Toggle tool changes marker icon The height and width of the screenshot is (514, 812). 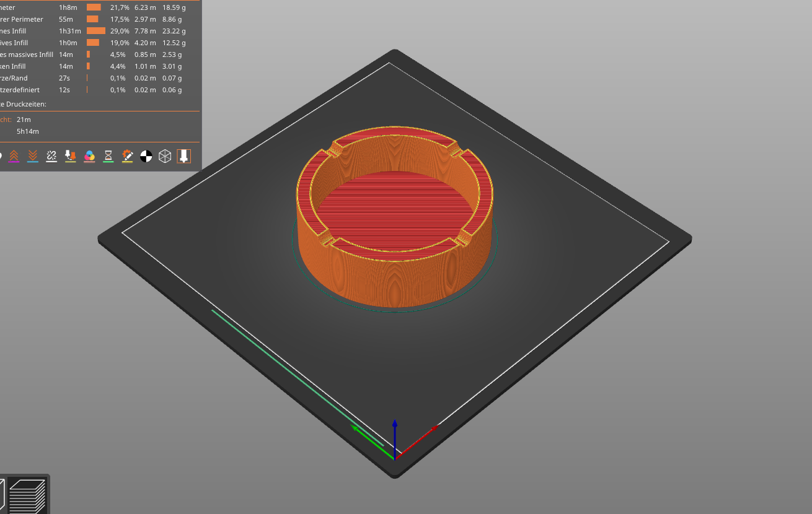click(70, 156)
